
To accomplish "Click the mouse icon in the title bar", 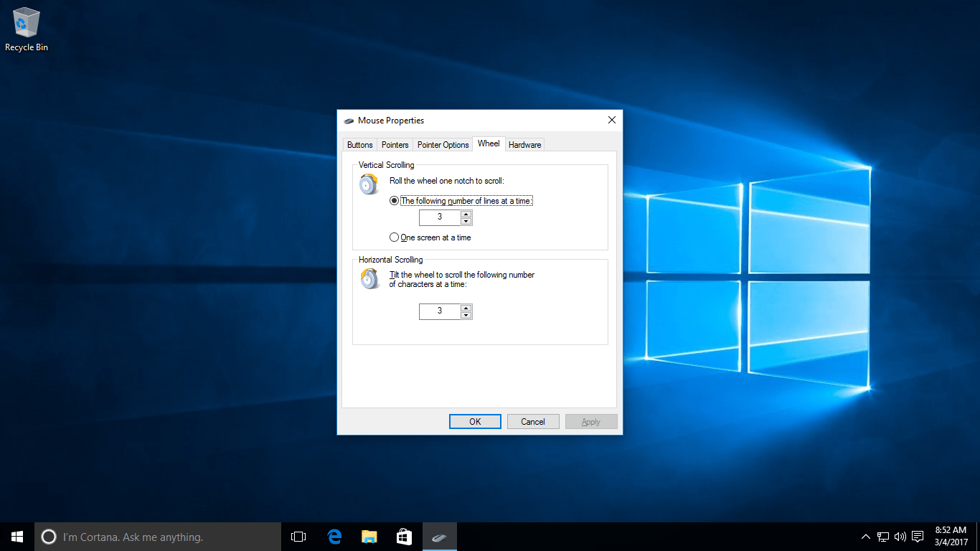I will pos(349,121).
